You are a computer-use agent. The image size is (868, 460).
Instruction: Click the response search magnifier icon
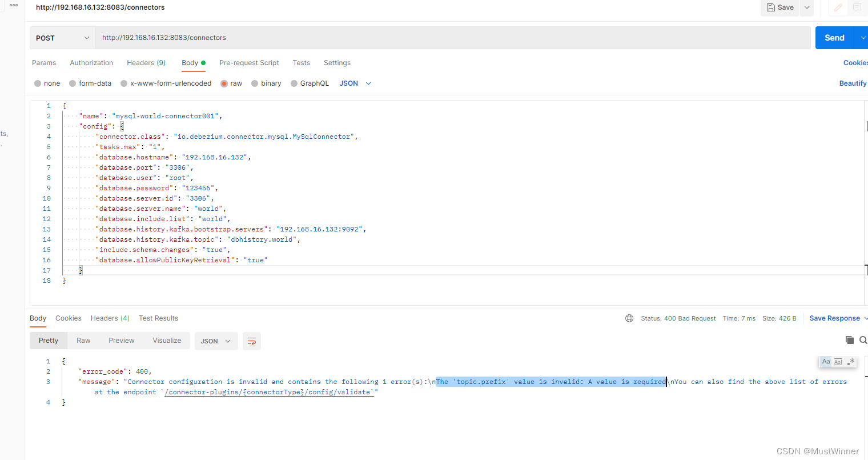[863, 340]
